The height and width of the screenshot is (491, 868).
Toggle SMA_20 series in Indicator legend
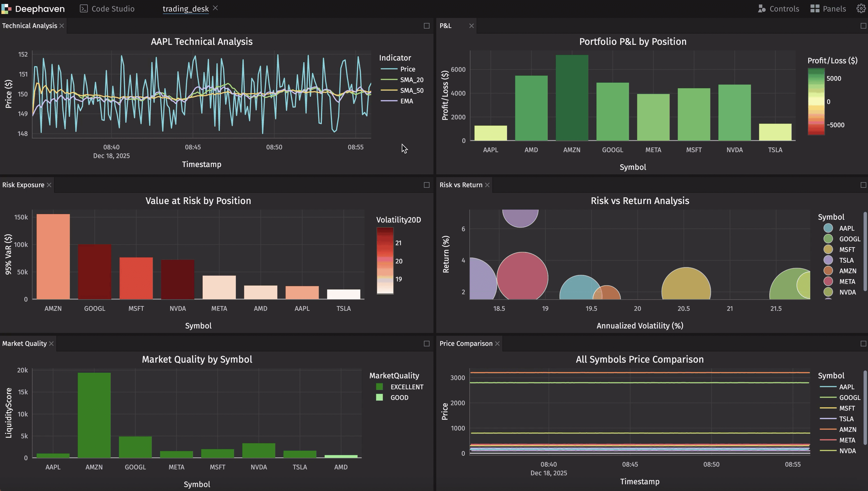[411, 80]
